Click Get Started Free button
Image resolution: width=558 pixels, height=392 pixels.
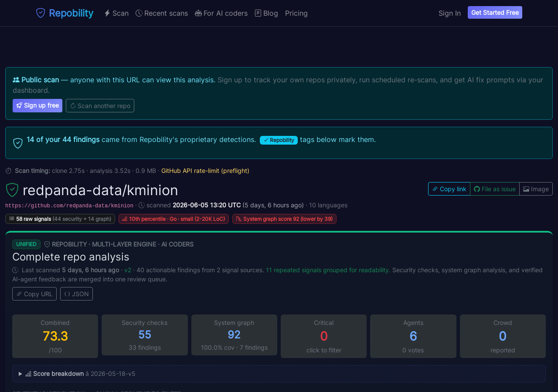point(495,13)
